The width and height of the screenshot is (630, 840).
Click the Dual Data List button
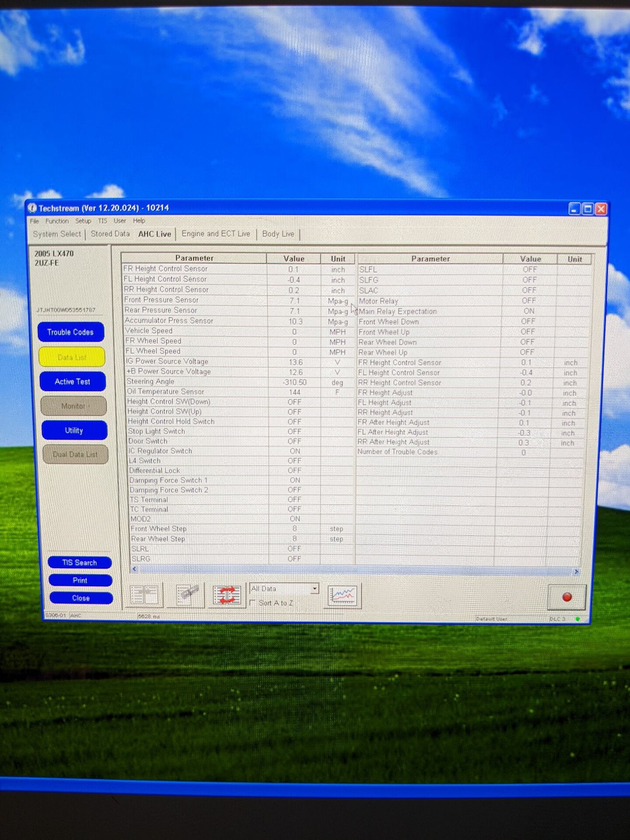[x=75, y=454]
